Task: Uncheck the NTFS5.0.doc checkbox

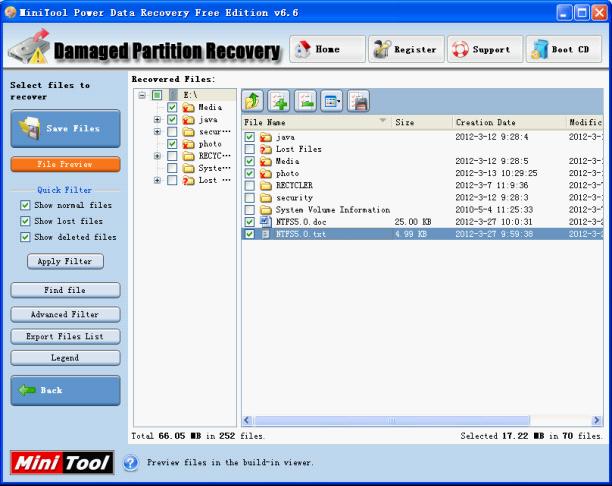Action: click(250, 222)
